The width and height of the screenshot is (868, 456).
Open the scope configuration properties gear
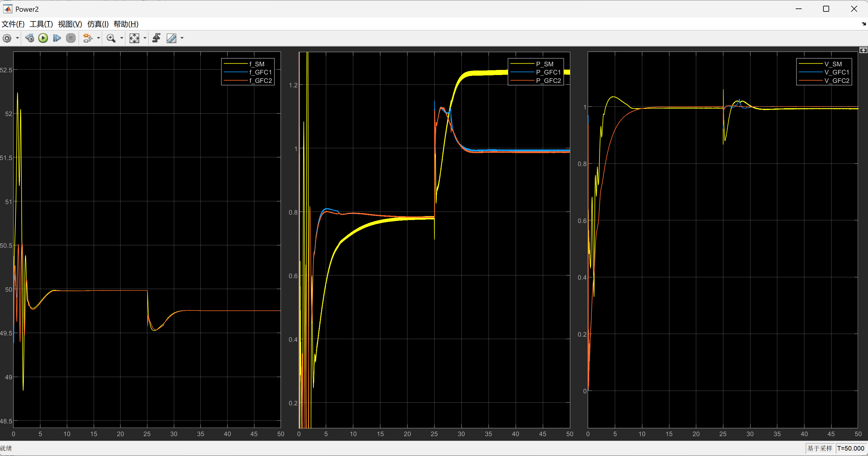tap(7, 38)
